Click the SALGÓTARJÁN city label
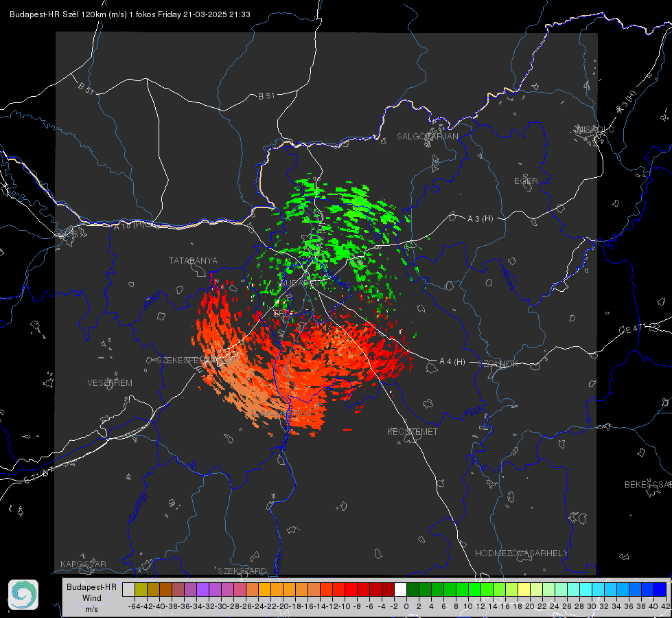Image resolution: width=672 pixels, height=618 pixels. coord(427,137)
